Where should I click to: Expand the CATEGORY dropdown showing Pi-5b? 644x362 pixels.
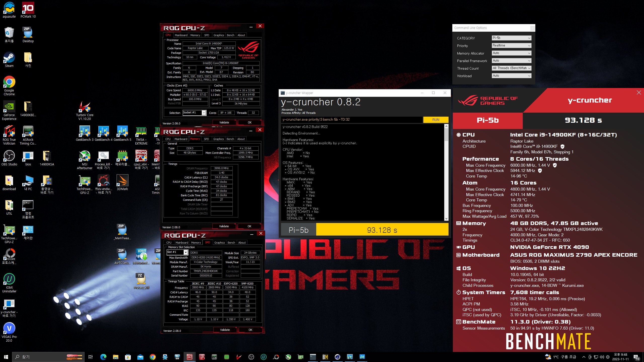tap(511, 38)
